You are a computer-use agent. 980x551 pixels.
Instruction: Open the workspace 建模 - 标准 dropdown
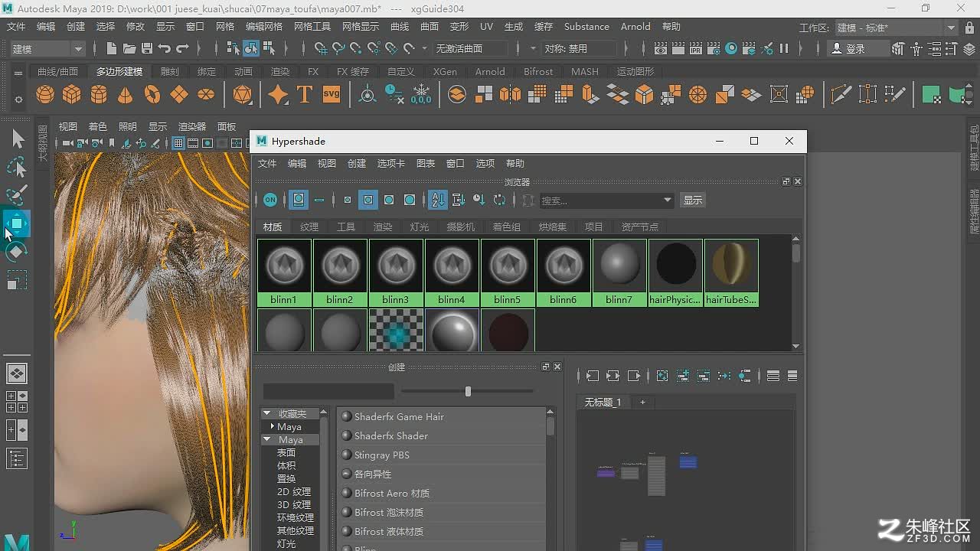[896, 28]
